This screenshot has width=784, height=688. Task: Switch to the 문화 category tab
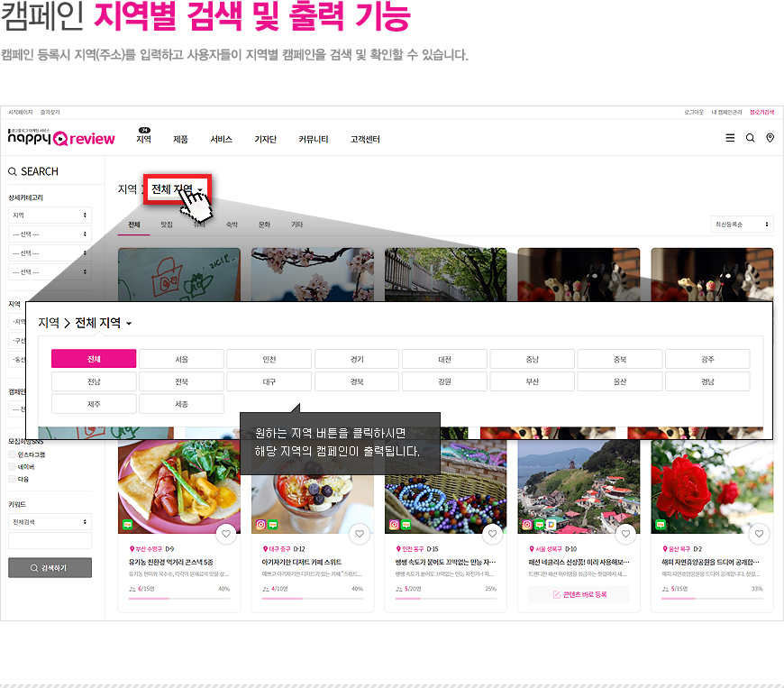[264, 225]
